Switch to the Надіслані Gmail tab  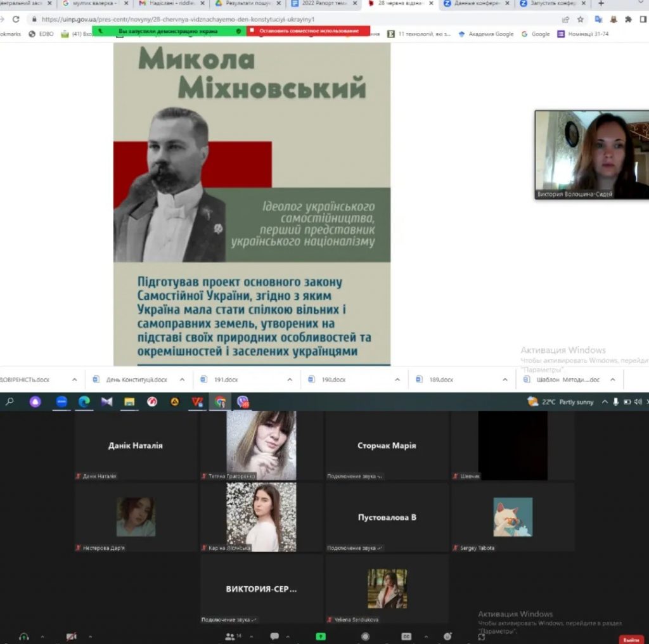click(x=167, y=3)
